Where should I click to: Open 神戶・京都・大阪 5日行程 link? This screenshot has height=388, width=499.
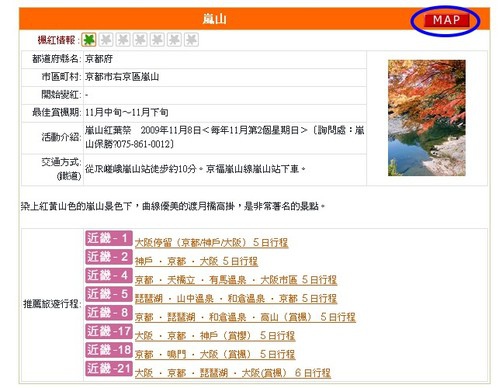tap(196, 261)
